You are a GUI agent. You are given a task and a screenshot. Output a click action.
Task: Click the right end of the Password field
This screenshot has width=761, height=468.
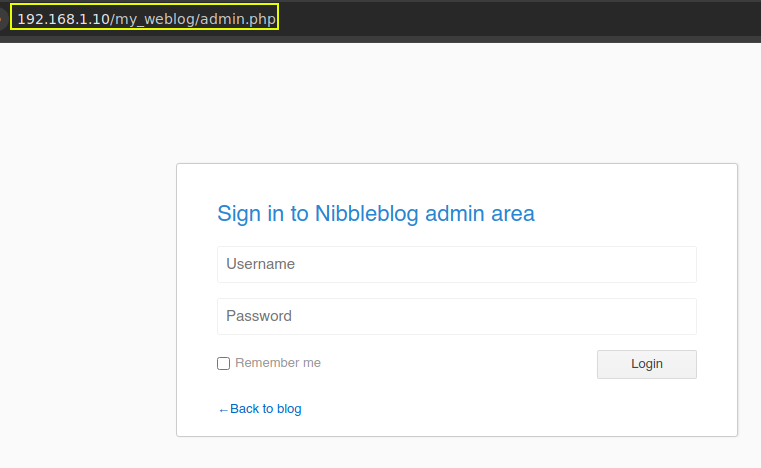click(680, 316)
